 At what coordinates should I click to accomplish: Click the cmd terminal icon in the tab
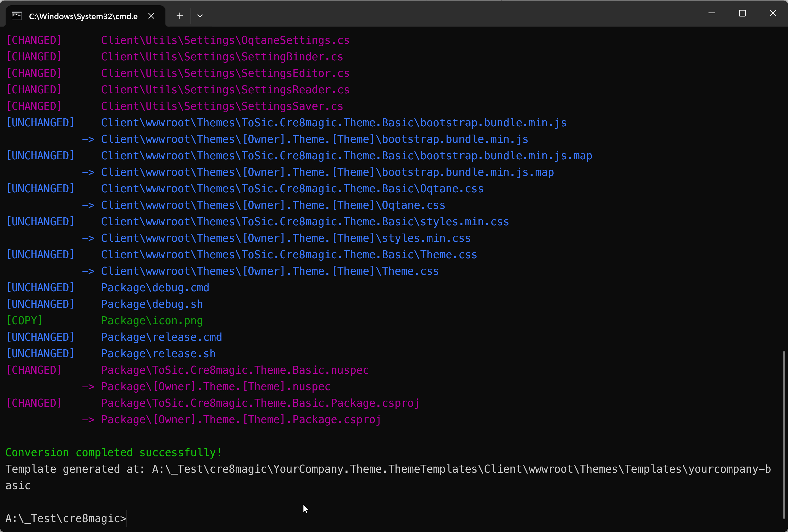tap(16, 16)
